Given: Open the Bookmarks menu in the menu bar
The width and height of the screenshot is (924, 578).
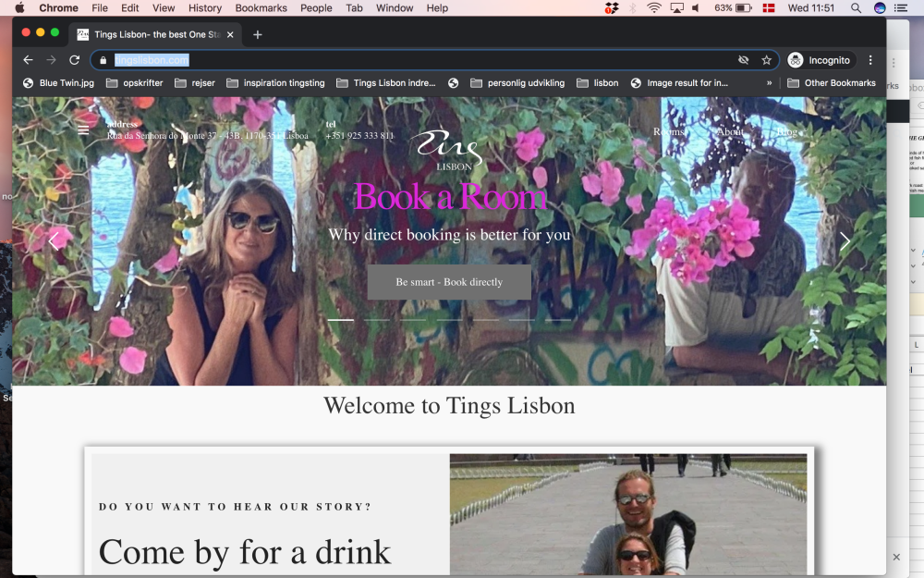Looking at the screenshot, I should pos(261,8).
